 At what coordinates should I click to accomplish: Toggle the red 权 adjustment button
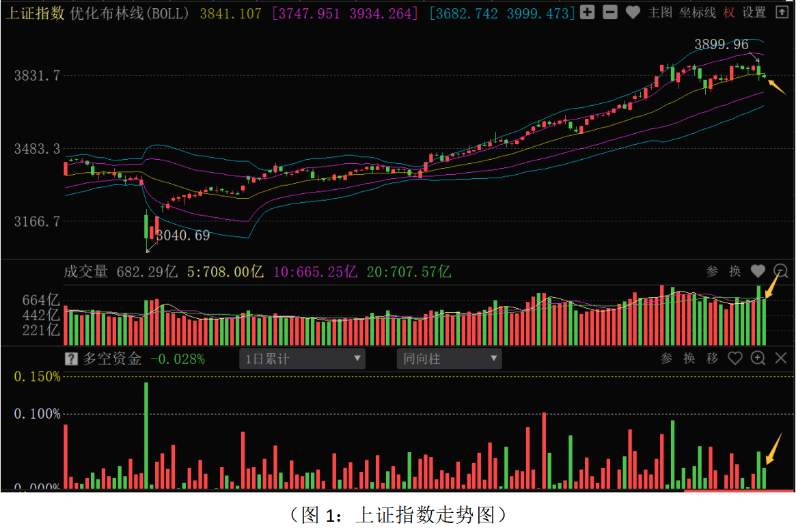tap(729, 13)
